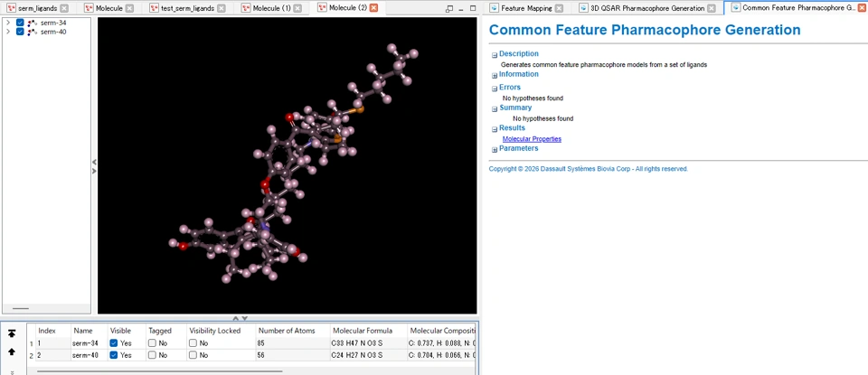Select formula cell C24 H27 N O3 S
The height and width of the screenshot is (375, 868).
368,355
